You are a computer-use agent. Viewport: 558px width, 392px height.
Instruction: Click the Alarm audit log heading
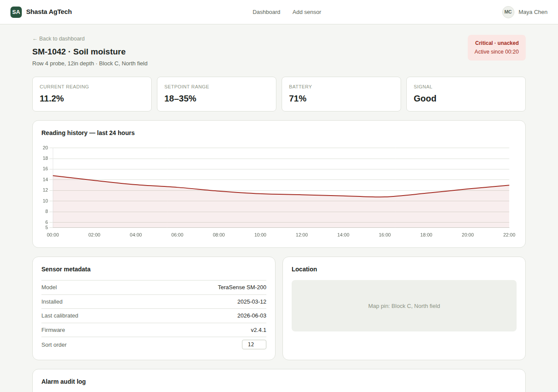tap(64, 382)
